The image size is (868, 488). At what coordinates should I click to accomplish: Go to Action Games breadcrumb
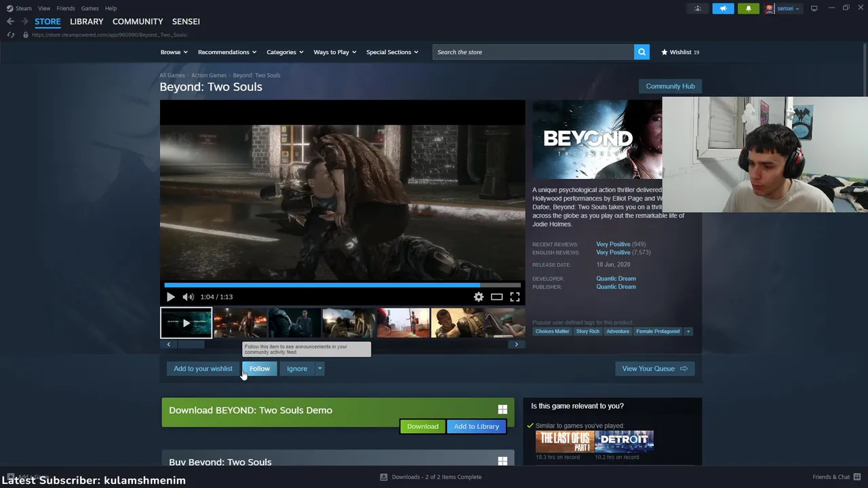click(209, 75)
